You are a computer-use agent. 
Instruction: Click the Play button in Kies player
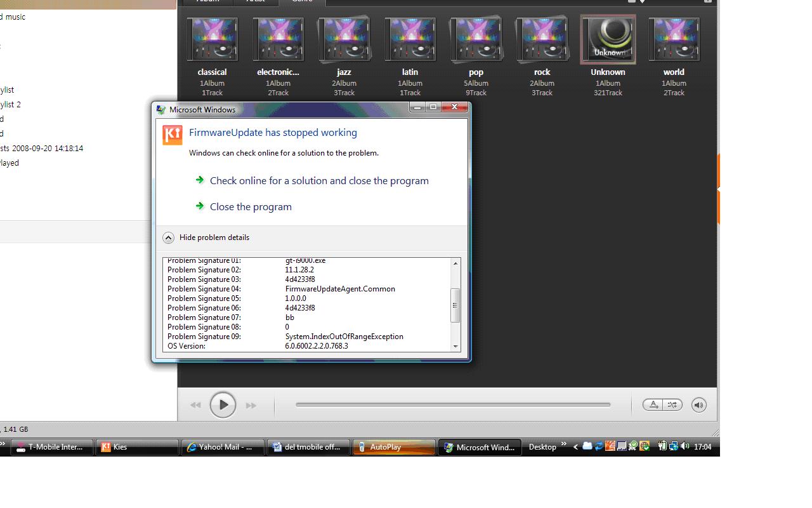click(223, 405)
